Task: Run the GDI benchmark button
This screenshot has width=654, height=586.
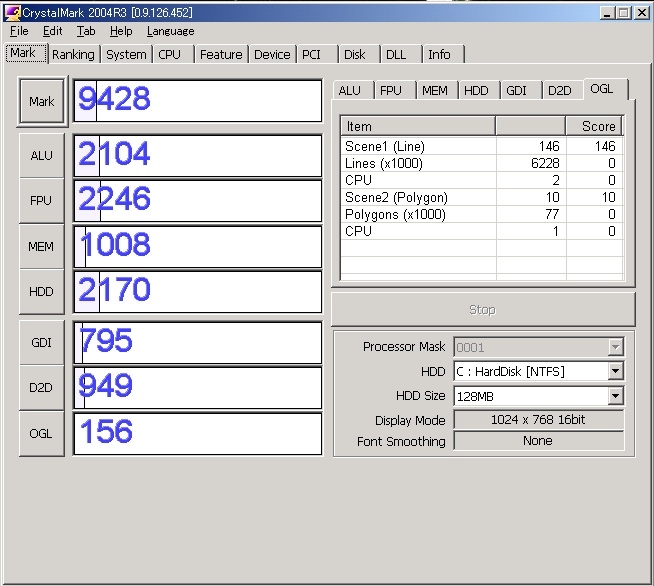Action: (42, 342)
